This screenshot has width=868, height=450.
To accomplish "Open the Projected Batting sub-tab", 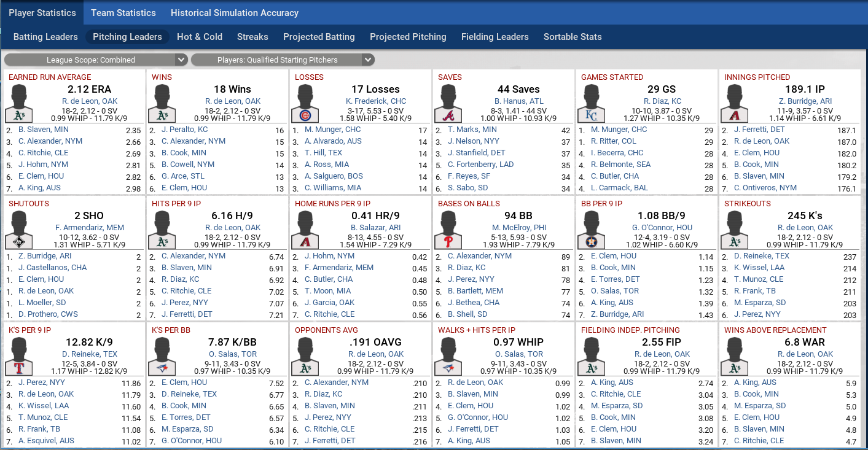I will 319,37.
